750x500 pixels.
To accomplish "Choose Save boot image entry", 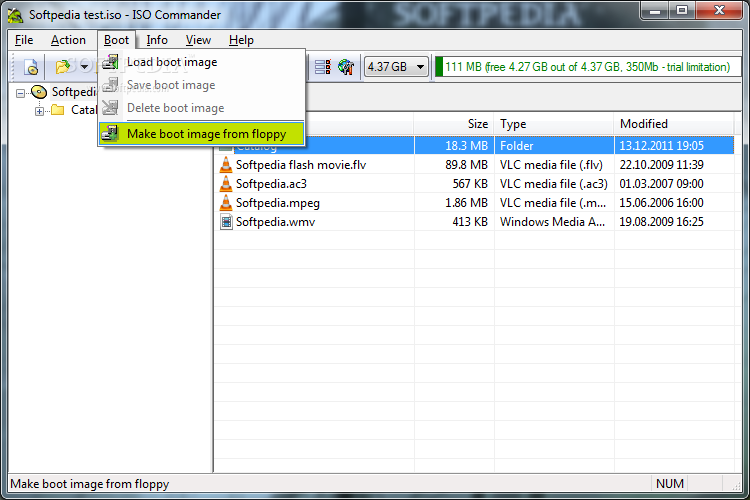I will (x=201, y=85).
